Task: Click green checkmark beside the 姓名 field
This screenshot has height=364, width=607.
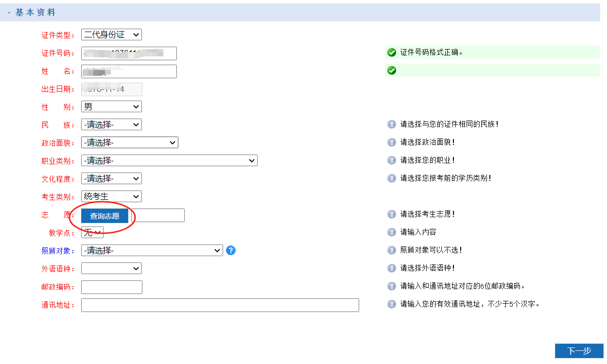Action: tap(391, 70)
